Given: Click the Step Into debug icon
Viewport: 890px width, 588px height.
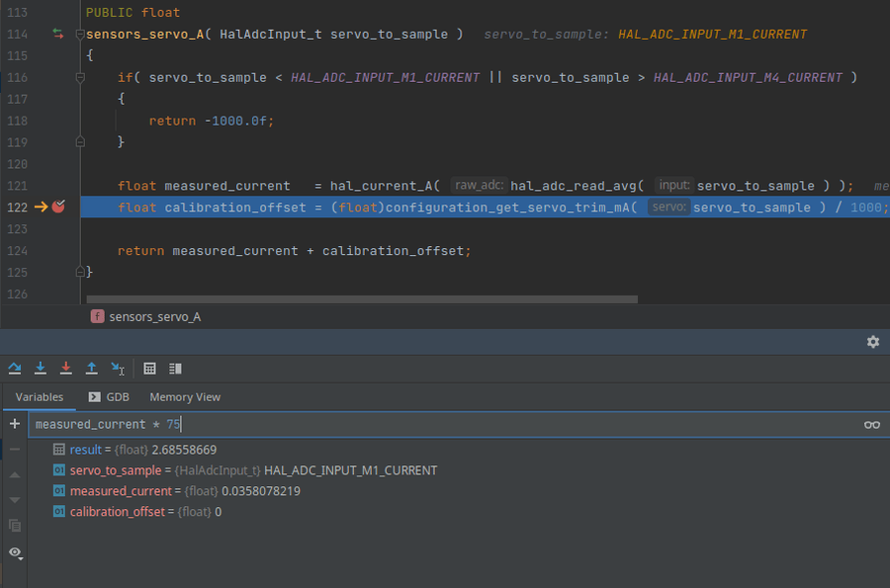Looking at the screenshot, I should (41, 369).
